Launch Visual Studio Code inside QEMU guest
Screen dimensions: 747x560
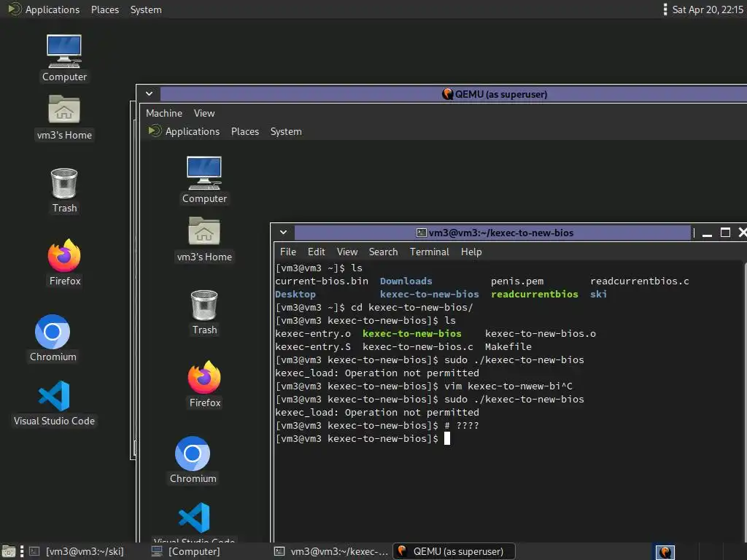194,518
